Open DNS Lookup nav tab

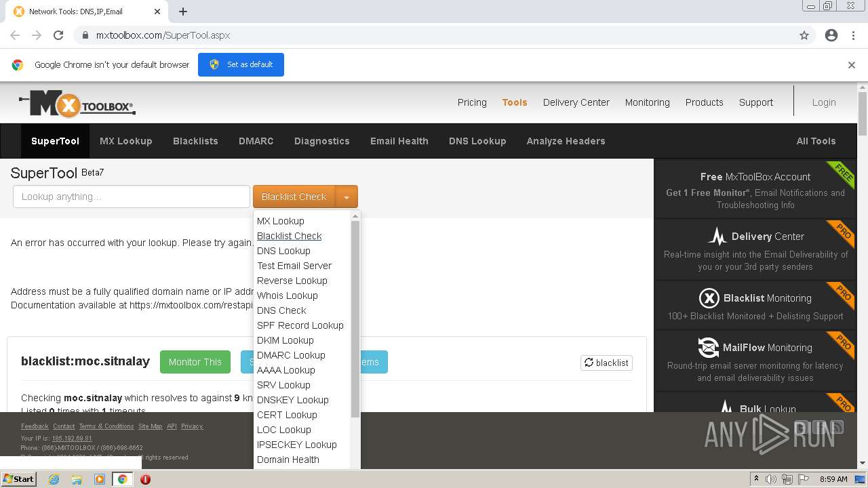point(477,141)
